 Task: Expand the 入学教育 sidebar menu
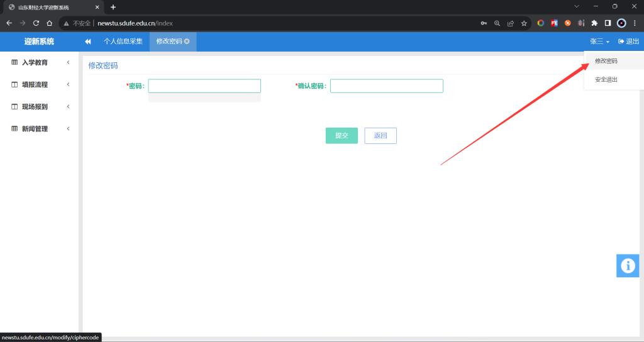39,63
